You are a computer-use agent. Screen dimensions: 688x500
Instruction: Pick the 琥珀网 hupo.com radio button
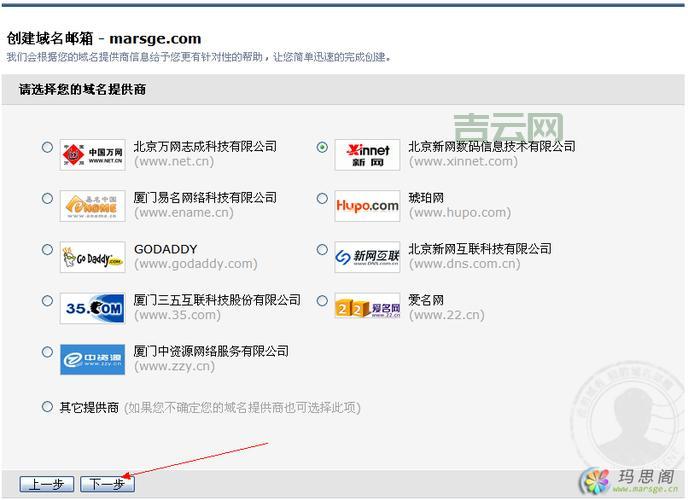(322, 198)
